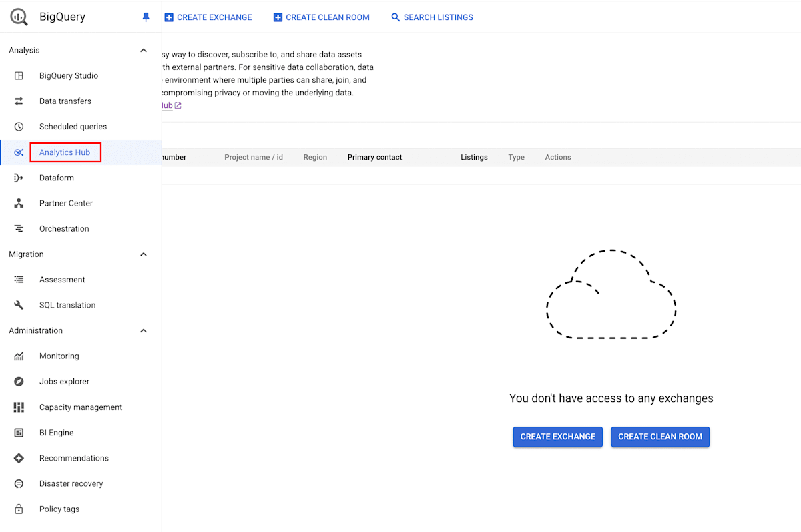Click the SQL translation wrench icon
Viewport: 801px width, 532px height.
19,305
